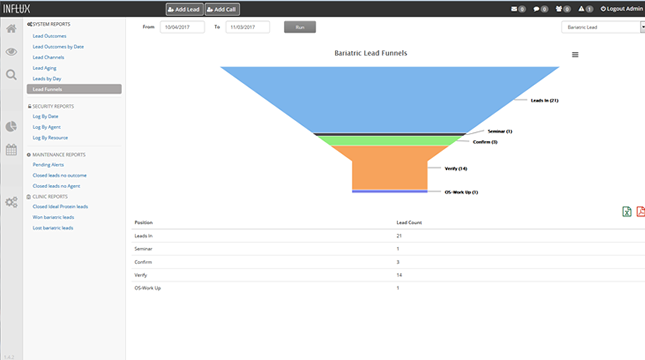Export the table to Excel
This screenshot has width=645, height=360.
coord(626,211)
